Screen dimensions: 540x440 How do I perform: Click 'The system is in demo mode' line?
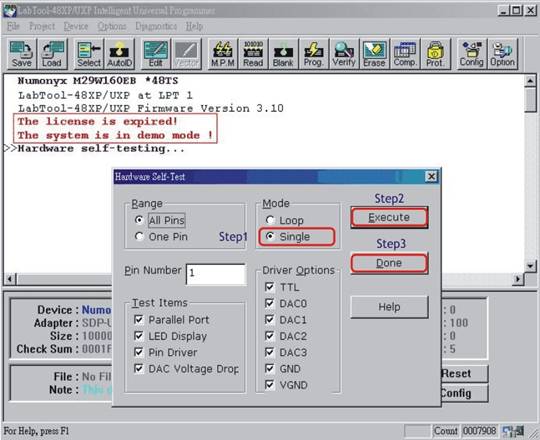coord(115,135)
